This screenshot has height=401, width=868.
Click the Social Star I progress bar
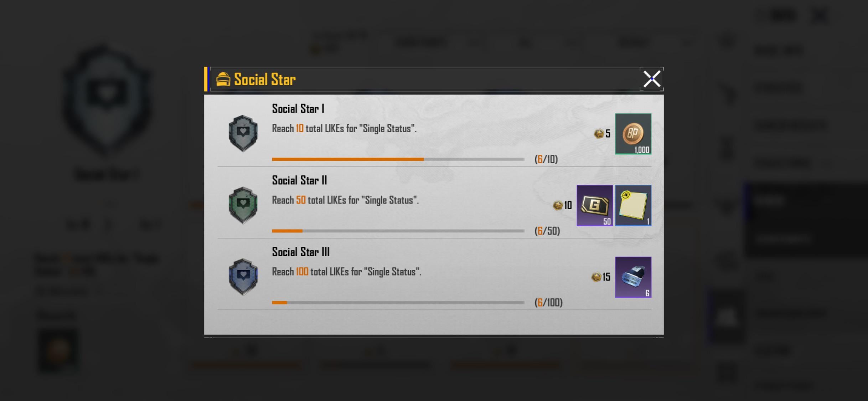pos(398,159)
